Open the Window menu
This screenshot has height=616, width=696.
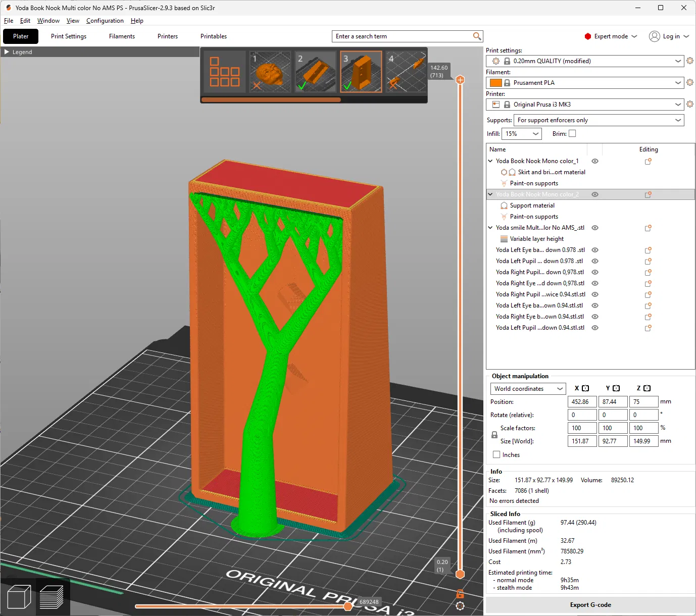[x=48, y=21]
